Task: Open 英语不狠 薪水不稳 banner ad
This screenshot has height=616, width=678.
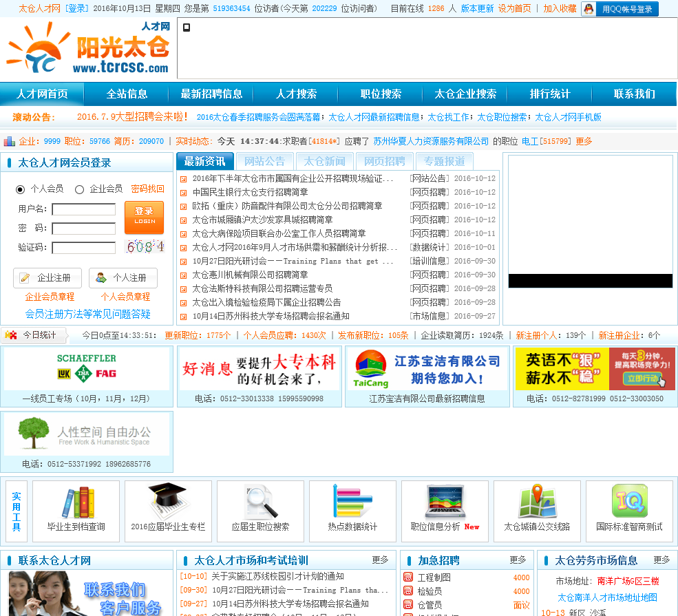Action: point(595,369)
